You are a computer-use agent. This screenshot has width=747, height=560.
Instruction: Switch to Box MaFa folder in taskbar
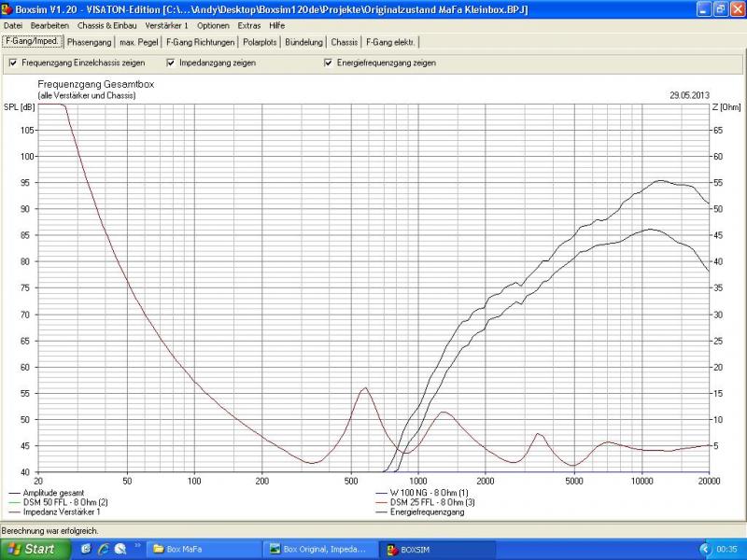(x=204, y=549)
